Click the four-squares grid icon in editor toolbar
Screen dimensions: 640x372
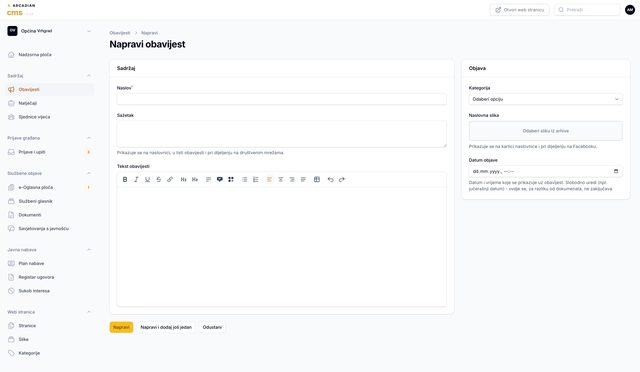tap(231, 179)
